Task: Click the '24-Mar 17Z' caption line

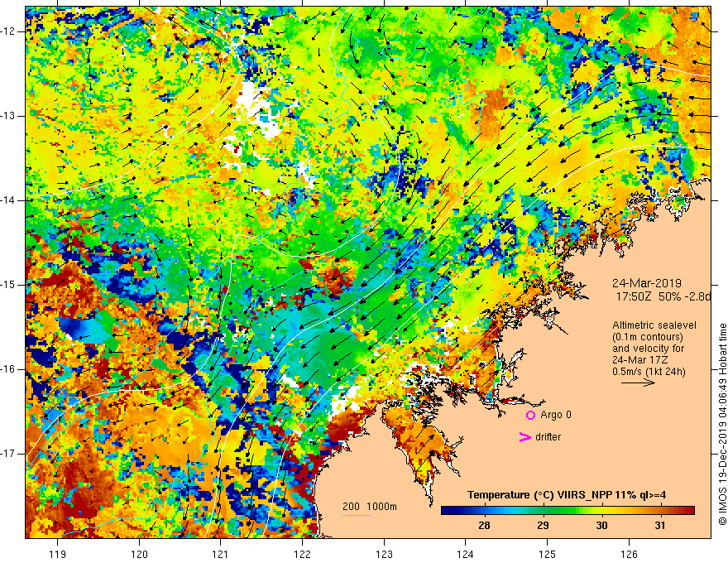Action: pyautogui.click(x=642, y=360)
